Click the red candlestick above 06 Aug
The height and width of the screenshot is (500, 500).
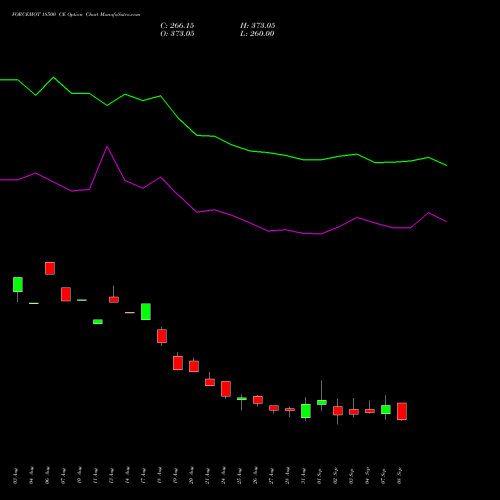pyautogui.click(x=50, y=268)
